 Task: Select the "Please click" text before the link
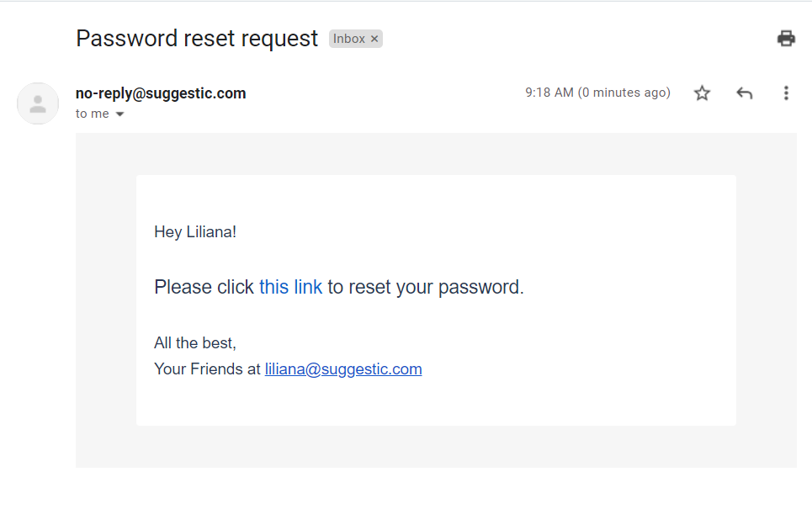[x=204, y=287]
